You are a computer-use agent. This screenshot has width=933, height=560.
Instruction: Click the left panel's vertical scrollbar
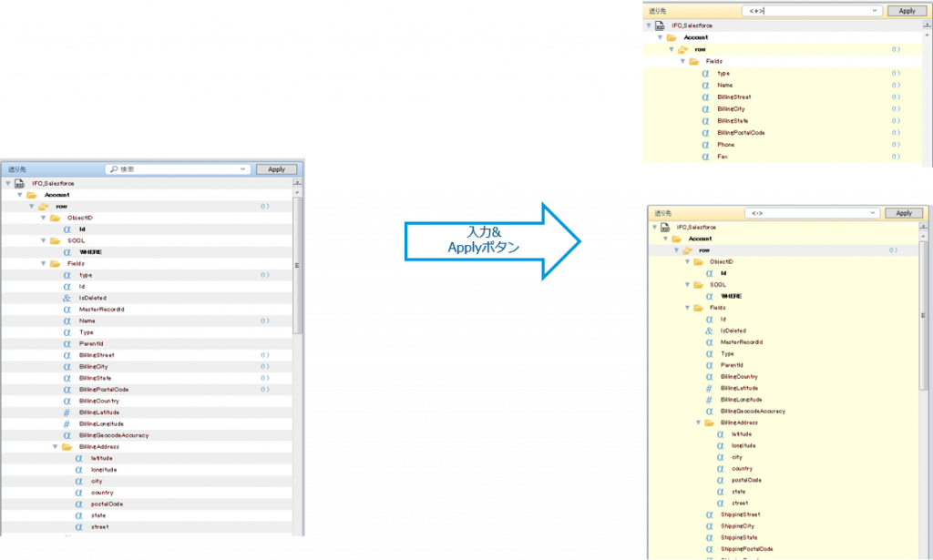[x=297, y=273]
